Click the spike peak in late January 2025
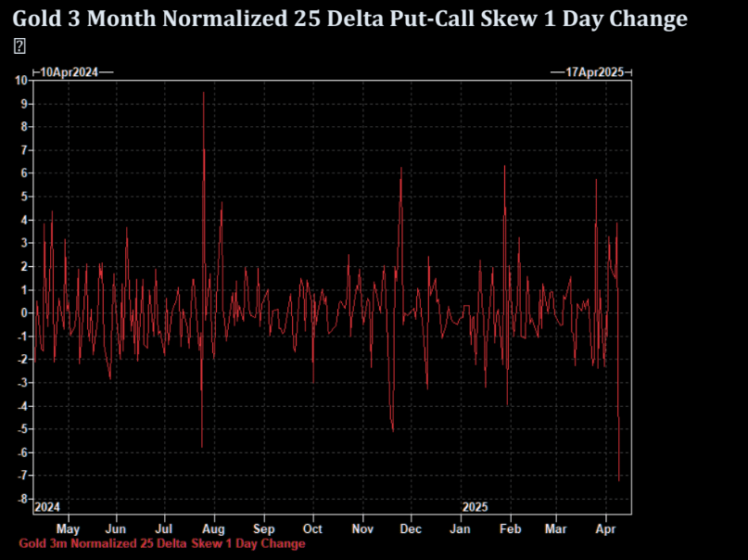Viewport: 748px width, 560px height. (504, 166)
